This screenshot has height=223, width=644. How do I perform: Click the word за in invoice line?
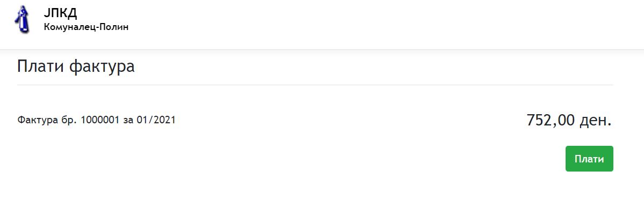pos(128,121)
